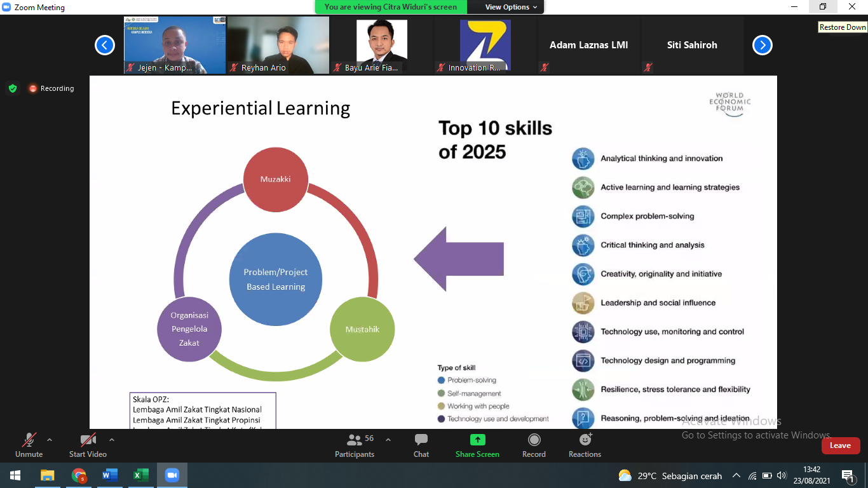Click the "Muzakki" circle label
Screen dimensions: 868x488
(276, 179)
